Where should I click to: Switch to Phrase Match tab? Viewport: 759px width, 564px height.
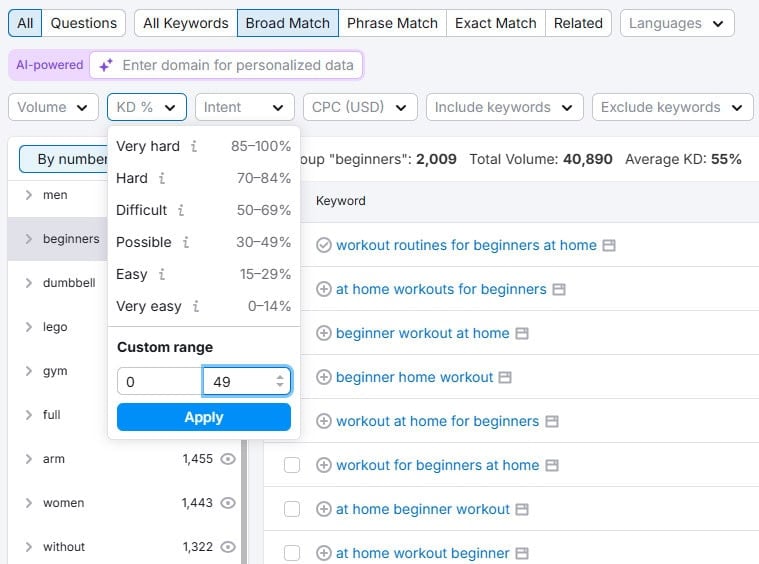(x=392, y=23)
